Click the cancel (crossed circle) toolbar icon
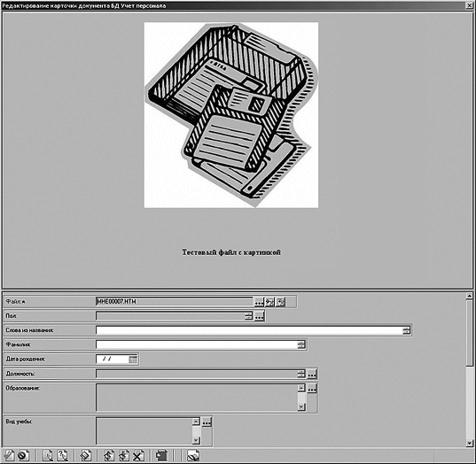This screenshot has width=476, height=464. tap(23, 455)
